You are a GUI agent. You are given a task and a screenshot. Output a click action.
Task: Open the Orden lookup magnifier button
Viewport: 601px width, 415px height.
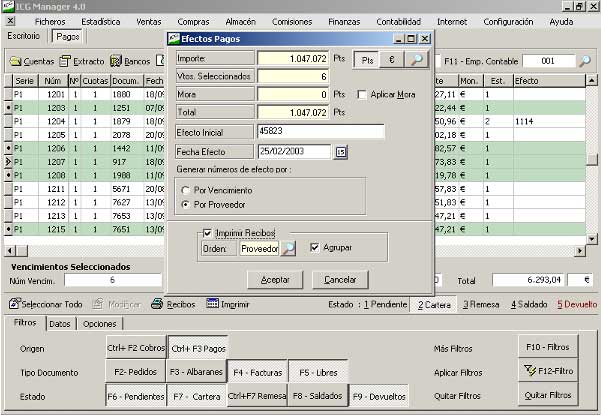tap(289, 248)
